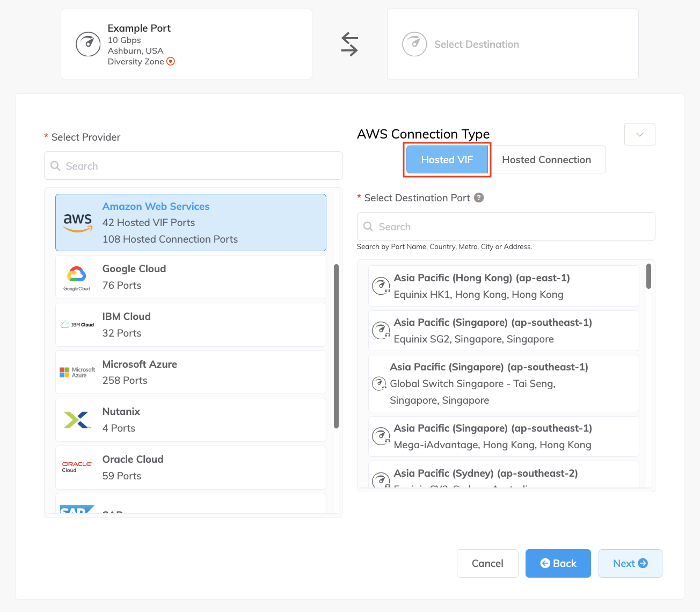Click the Select Destination placeholder card
Viewport: 700px width, 612px height.
(512, 44)
